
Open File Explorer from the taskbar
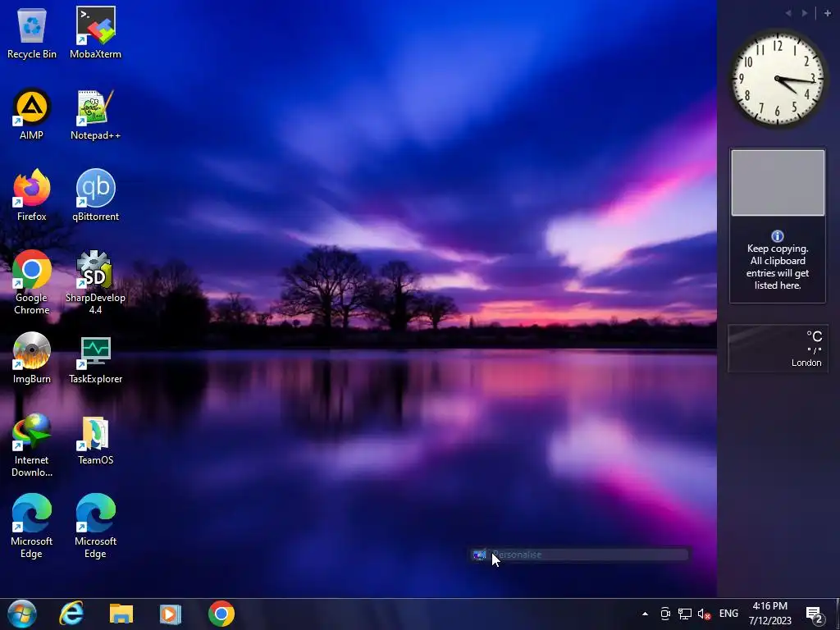121,614
